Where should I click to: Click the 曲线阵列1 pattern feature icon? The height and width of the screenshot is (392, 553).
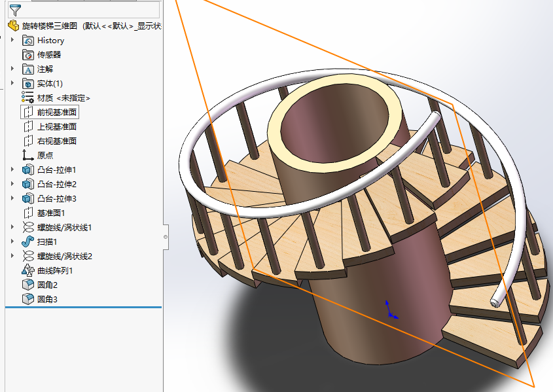pyautogui.click(x=28, y=270)
